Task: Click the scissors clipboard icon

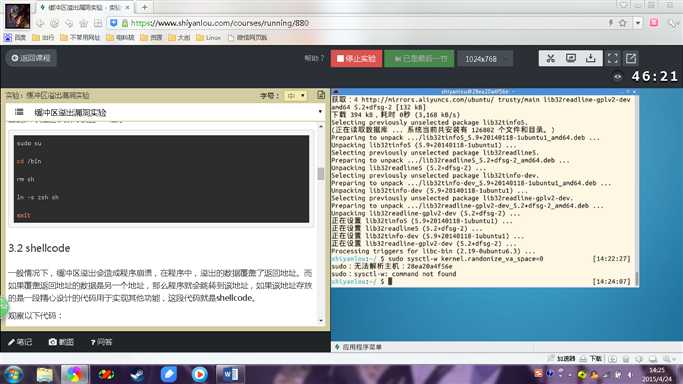Action: pyautogui.click(x=550, y=58)
